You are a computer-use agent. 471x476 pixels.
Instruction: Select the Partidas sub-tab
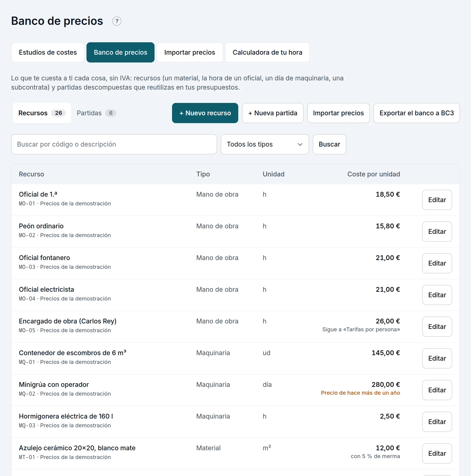tap(96, 113)
